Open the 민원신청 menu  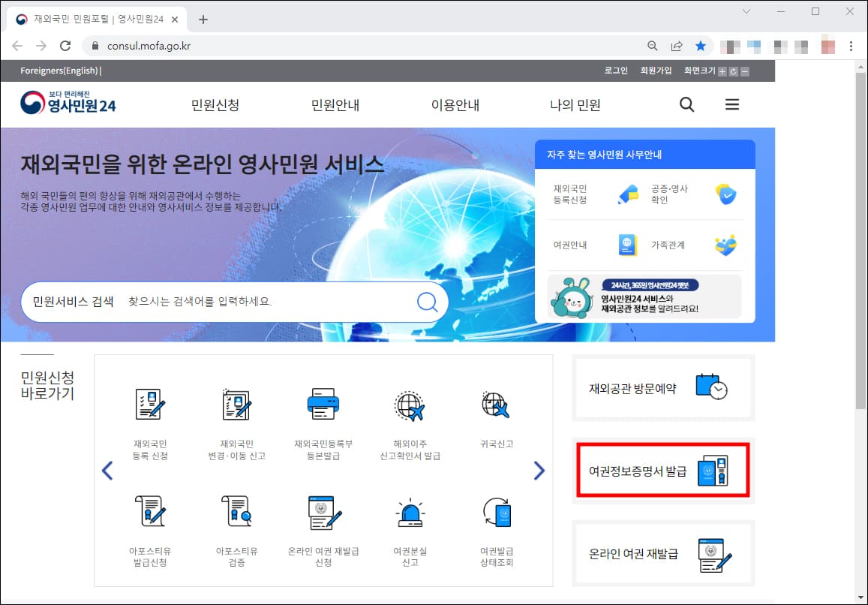pos(215,105)
